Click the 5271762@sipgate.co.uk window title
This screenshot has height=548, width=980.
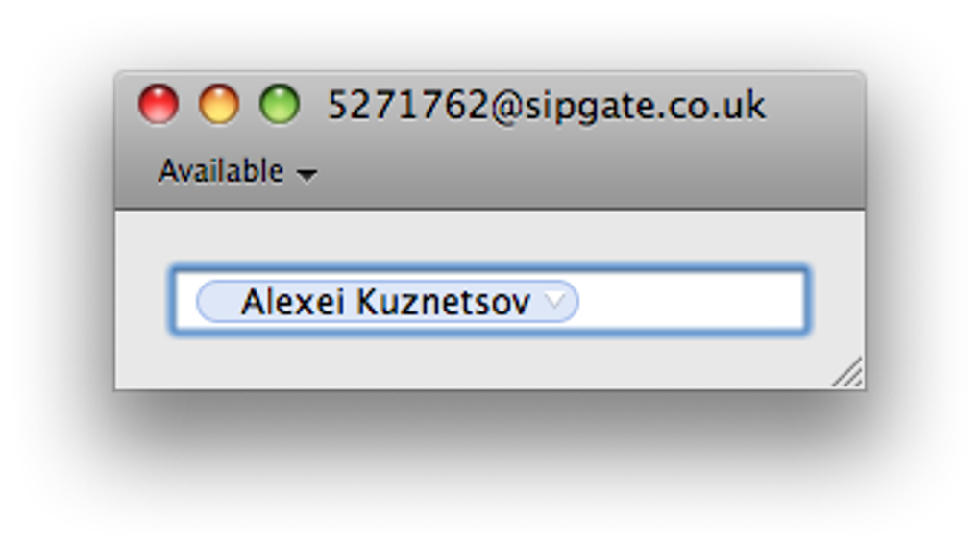(546, 105)
